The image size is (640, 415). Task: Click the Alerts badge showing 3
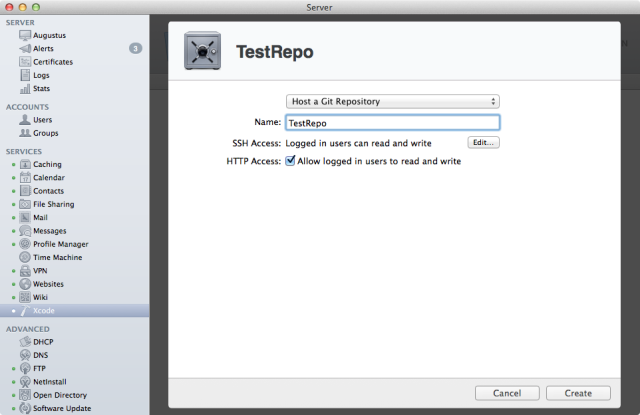pos(136,49)
